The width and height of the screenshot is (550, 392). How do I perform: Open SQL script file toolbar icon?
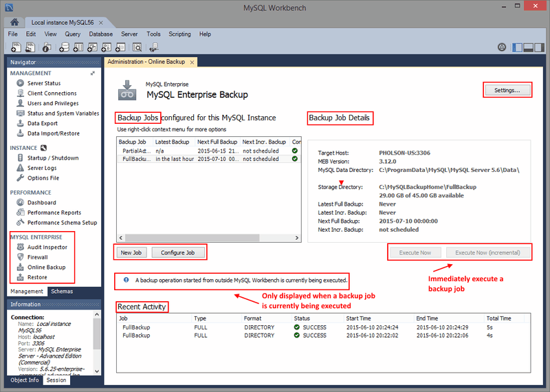tap(30, 47)
